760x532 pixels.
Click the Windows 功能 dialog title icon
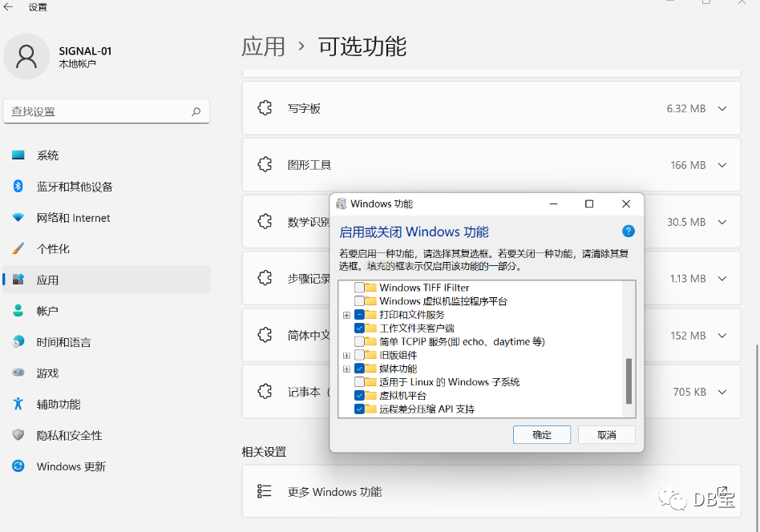click(342, 204)
